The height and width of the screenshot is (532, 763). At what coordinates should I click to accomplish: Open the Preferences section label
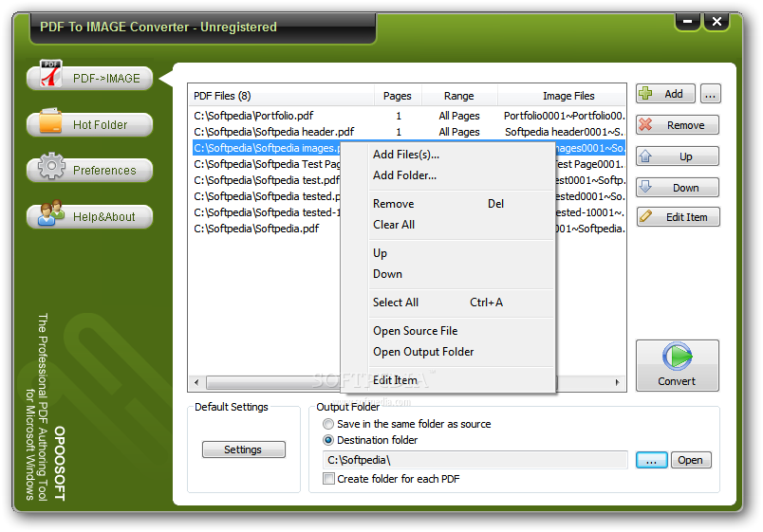point(104,171)
